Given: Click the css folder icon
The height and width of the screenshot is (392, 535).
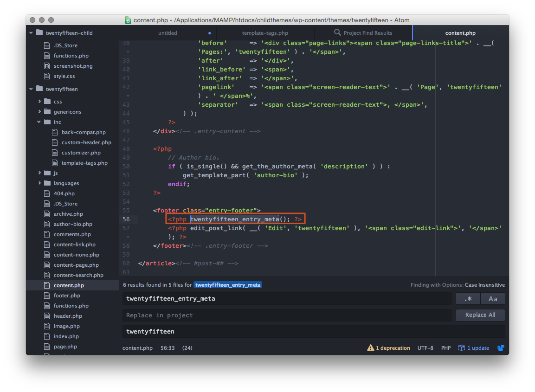Looking at the screenshot, I should (47, 101).
